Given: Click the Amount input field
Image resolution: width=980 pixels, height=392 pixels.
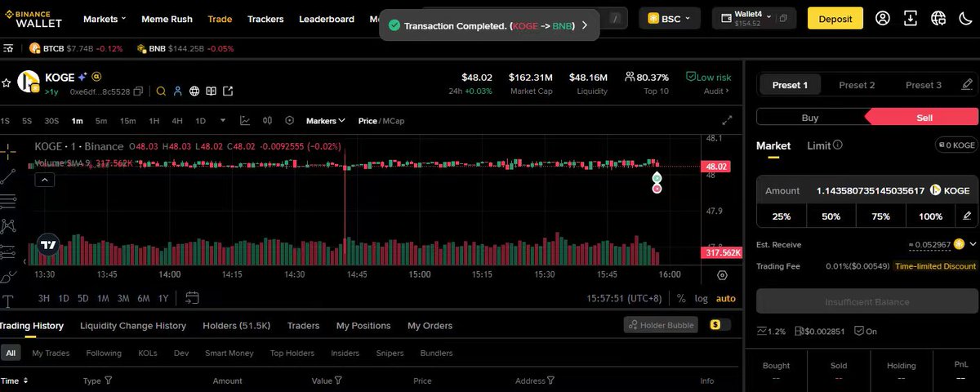Looking at the screenshot, I should 866,191.
